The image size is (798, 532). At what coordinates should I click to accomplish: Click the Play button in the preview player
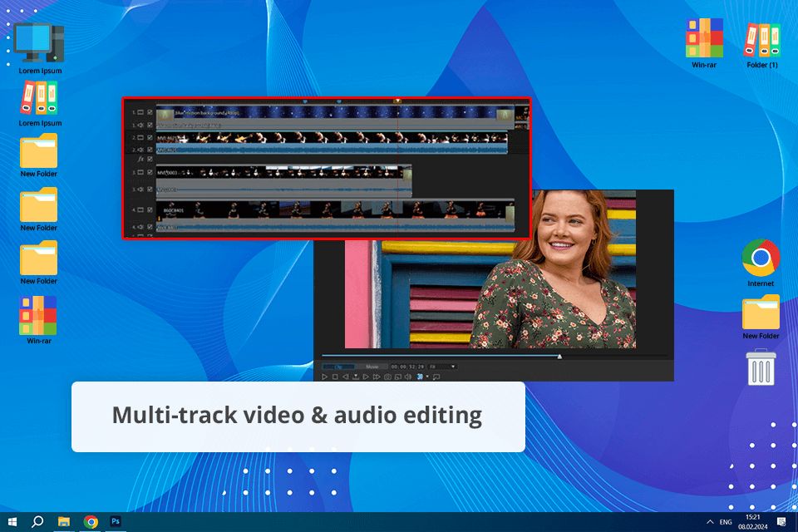pyautogui.click(x=325, y=377)
